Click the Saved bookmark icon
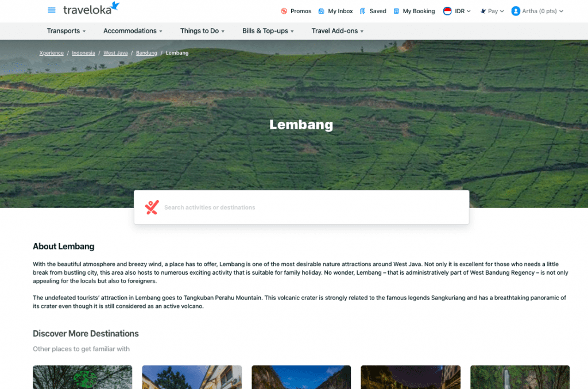This screenshot has height=389, width=588. point(363,11)
